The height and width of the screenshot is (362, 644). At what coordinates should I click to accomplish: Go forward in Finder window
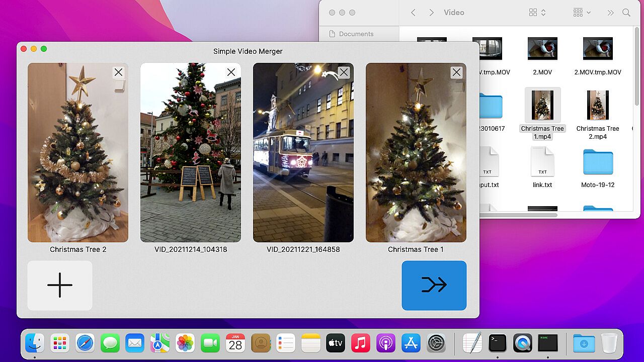431,13
